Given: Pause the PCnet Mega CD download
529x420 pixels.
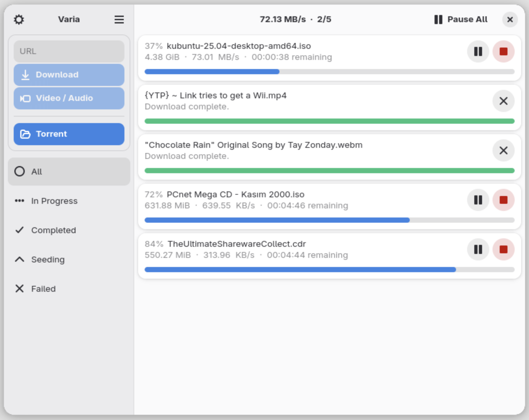Looking at the screenshot, I should (x=478, y=200).
